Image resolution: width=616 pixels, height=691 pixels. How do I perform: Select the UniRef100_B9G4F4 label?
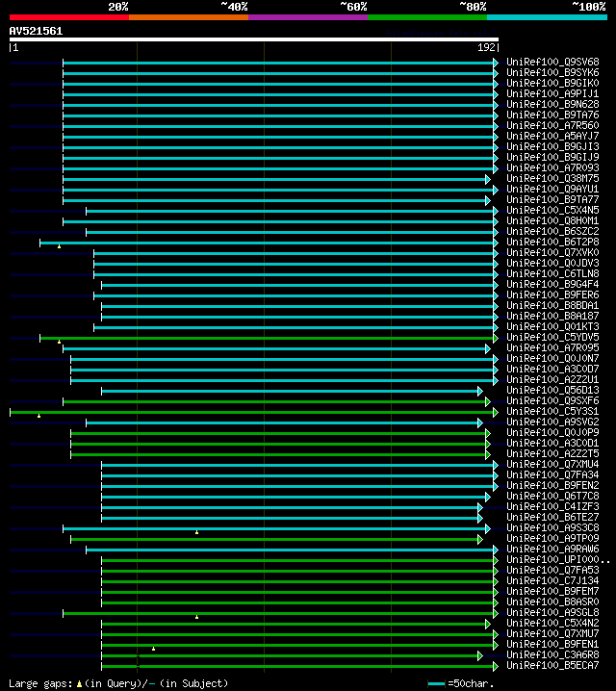pos(552,284)
